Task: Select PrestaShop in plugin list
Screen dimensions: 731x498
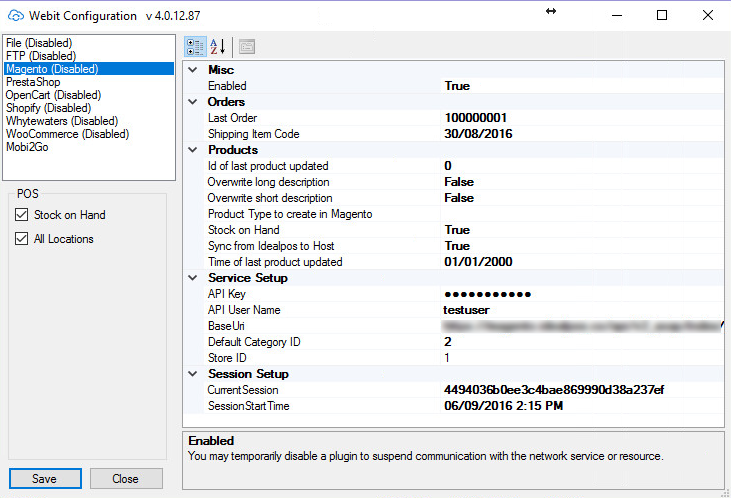Action: click(89, 82)
